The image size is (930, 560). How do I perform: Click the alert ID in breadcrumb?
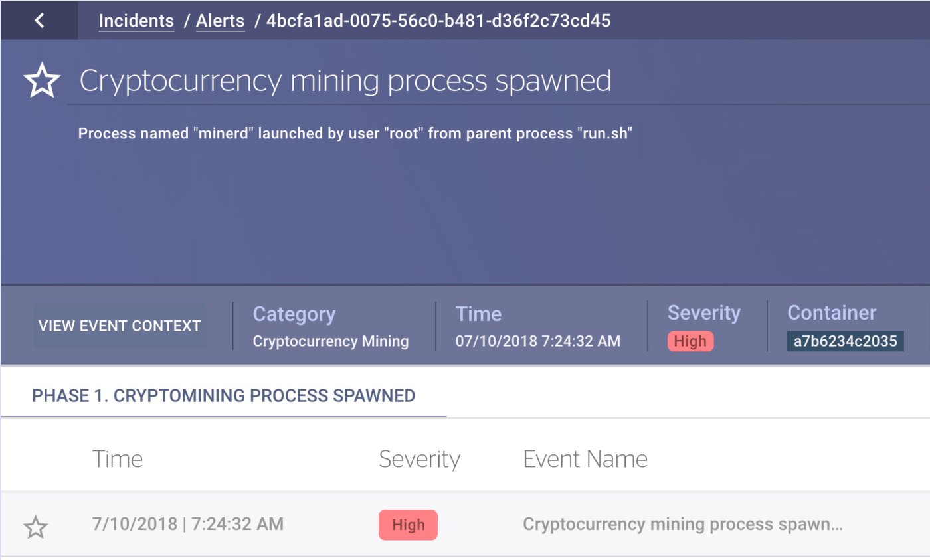[x=438, y=21]
